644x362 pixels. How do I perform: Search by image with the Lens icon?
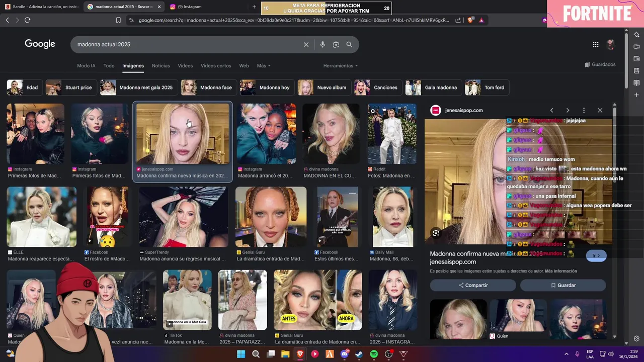click(336, 45)
